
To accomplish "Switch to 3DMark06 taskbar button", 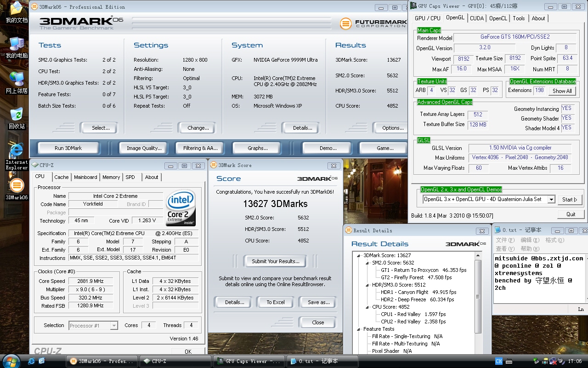I will point(103,361).
